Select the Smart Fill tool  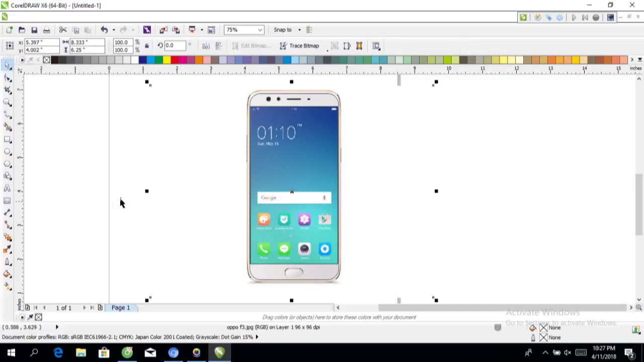tap(8, 127)
